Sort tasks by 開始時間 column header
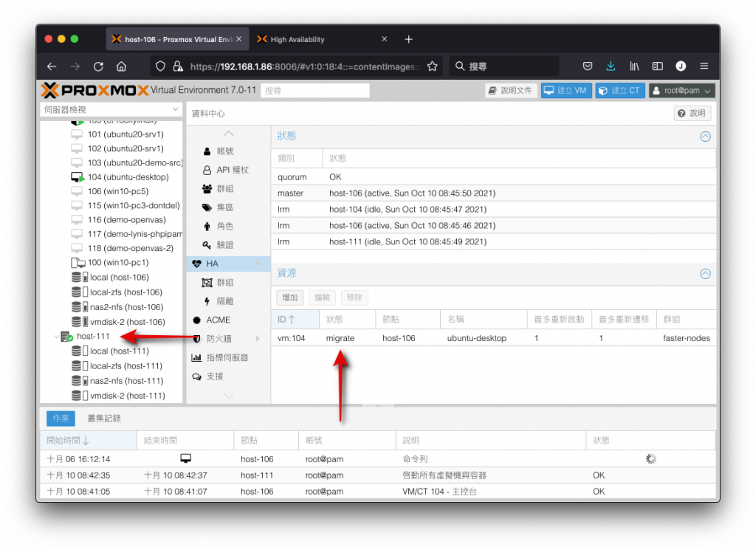This screenshot has width=756, height=550. tap(89, 441)
